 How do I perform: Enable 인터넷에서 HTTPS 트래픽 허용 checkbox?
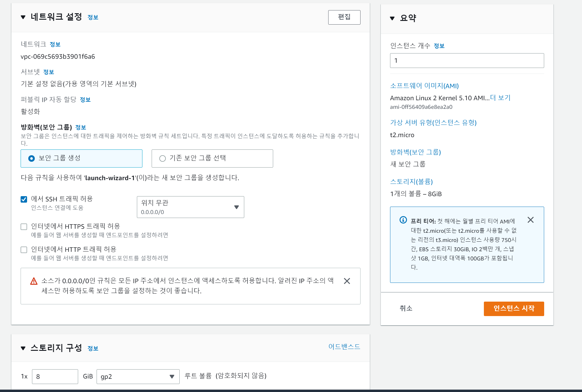coord(24,227)
